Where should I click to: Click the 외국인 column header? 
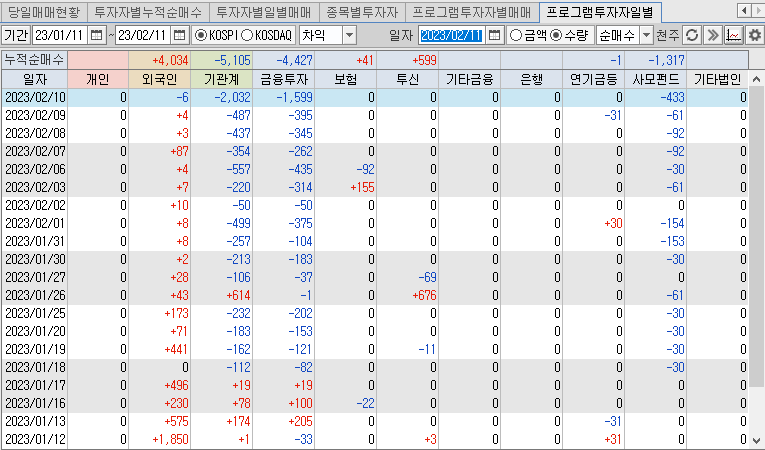pyautogui.click(x=160, y=79)
